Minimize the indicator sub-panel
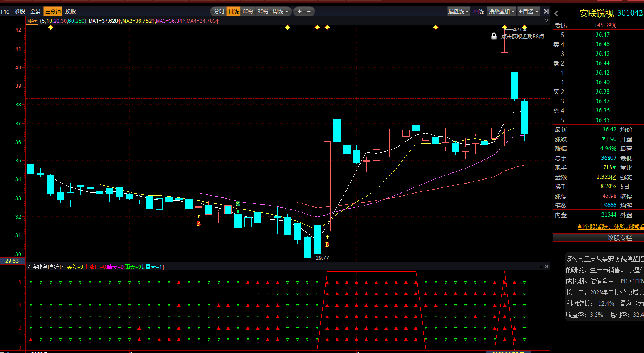Screen dimensions: 644x353 541,267
